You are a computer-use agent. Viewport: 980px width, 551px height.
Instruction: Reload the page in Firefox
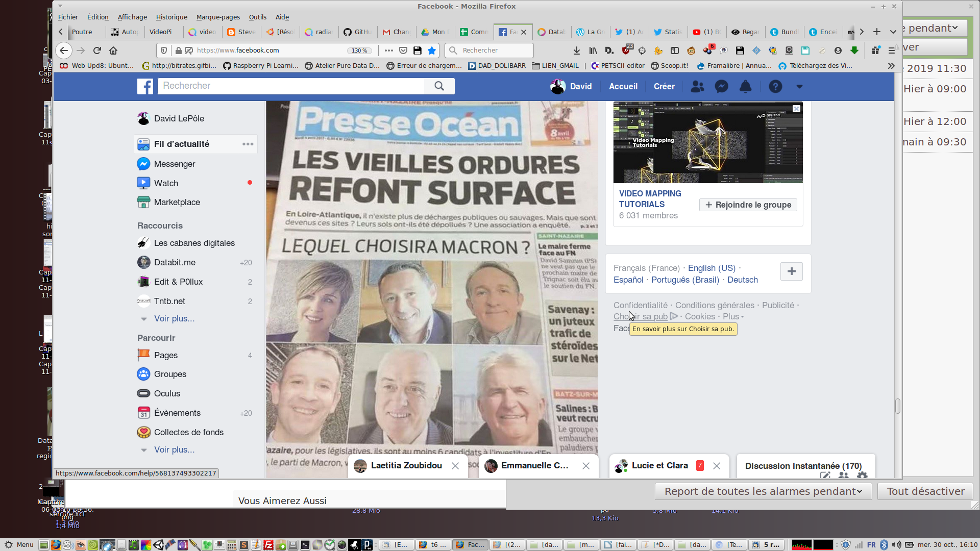[97, 51]
